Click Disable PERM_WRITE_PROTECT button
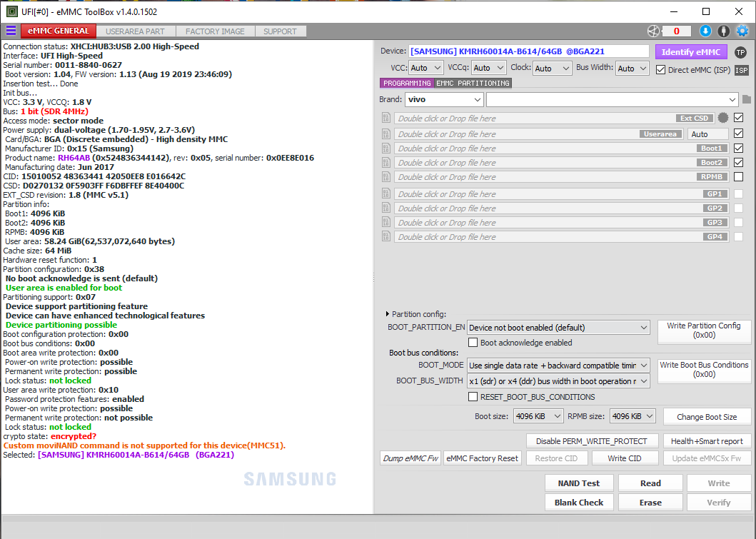Viewport: 756px width, 539px height. coord(592,441)
